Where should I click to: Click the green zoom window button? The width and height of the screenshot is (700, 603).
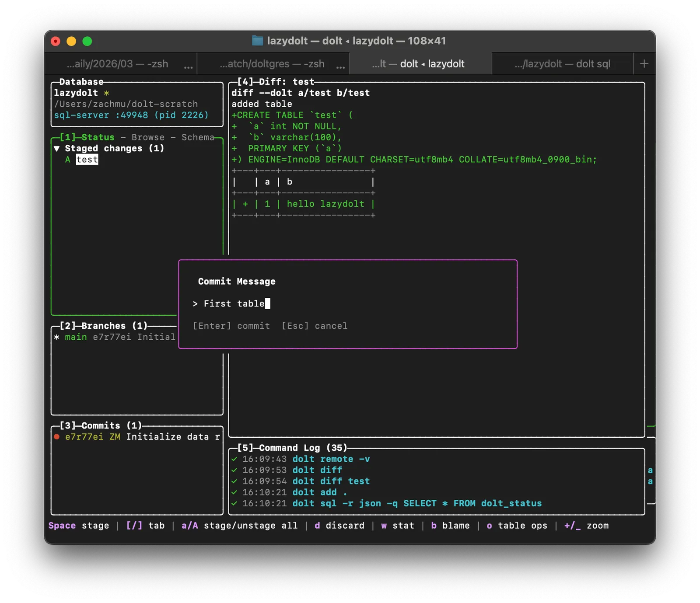(x=87, y=41)
